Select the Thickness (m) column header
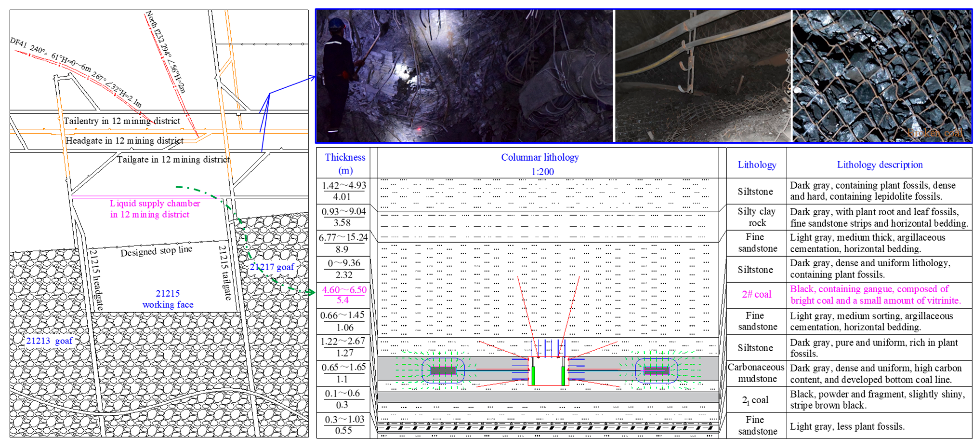Viewport: 980px width, 445px height. click(345, 164)
